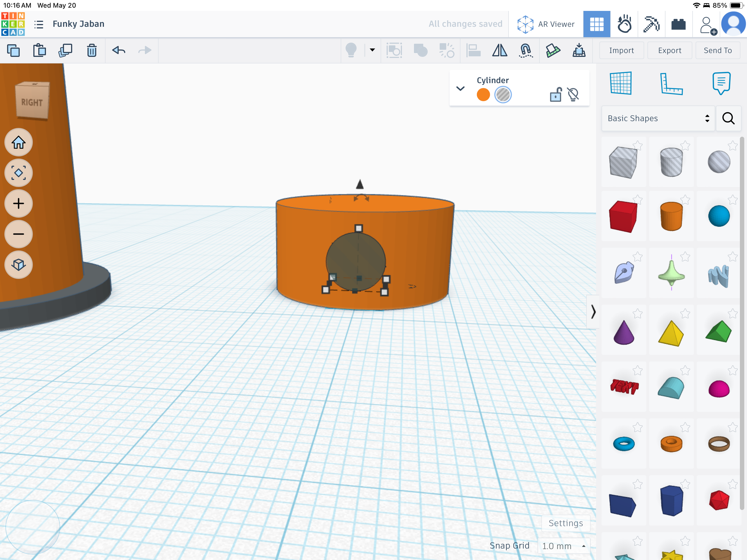Choose the orange Solid color swatch
The image size is (747, 560).
point(483,95)
